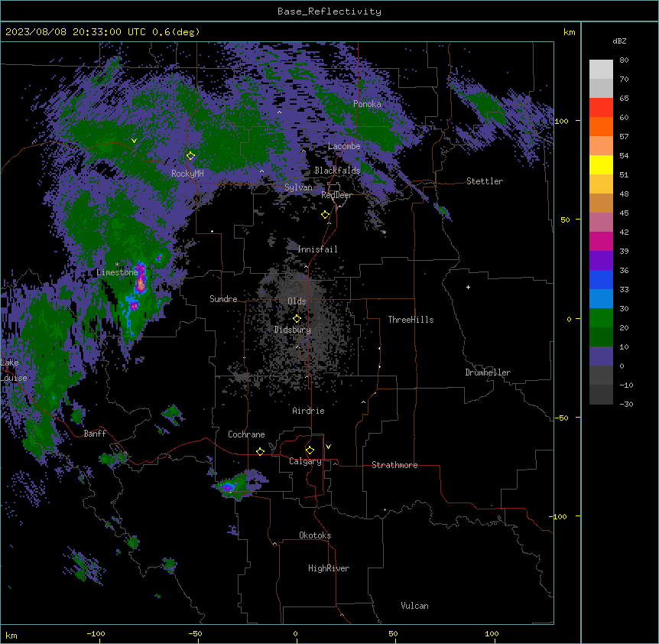The image size is (659, 644).
Task: Click the Sylvan label
Action: pyautogui.click(x=298, y=187)
